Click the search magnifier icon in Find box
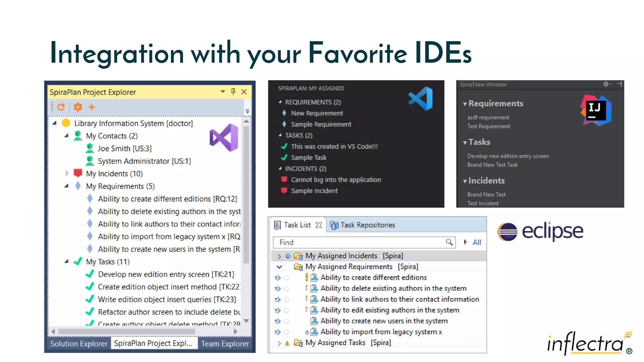 [x=449, y=242]
